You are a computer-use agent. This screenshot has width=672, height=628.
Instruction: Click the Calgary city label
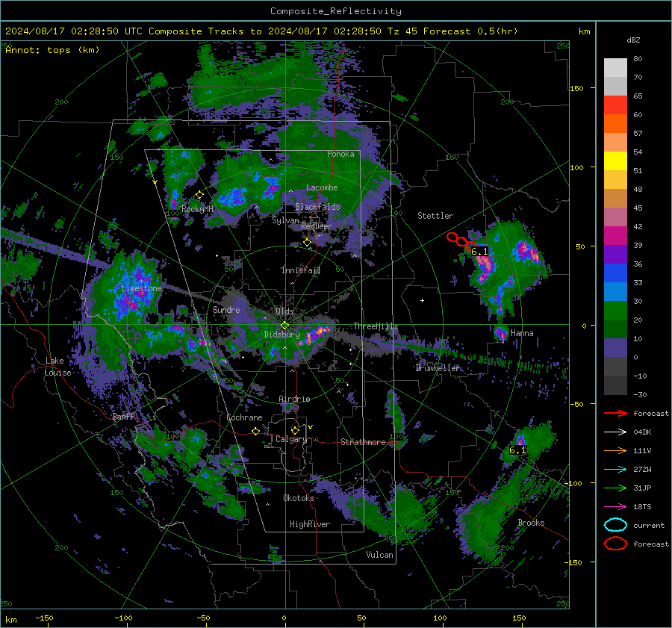291,439
